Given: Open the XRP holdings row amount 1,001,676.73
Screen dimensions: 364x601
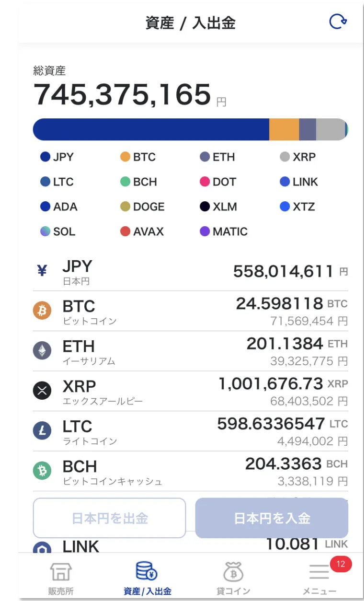Looking at the screenshot, I should coord(271,384).
